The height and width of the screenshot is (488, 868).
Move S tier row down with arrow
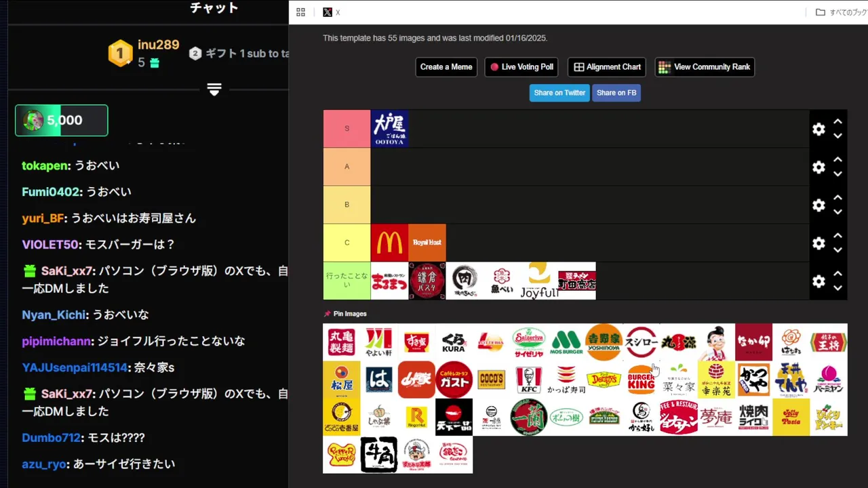pyautogui.click(x=837, y=136)
